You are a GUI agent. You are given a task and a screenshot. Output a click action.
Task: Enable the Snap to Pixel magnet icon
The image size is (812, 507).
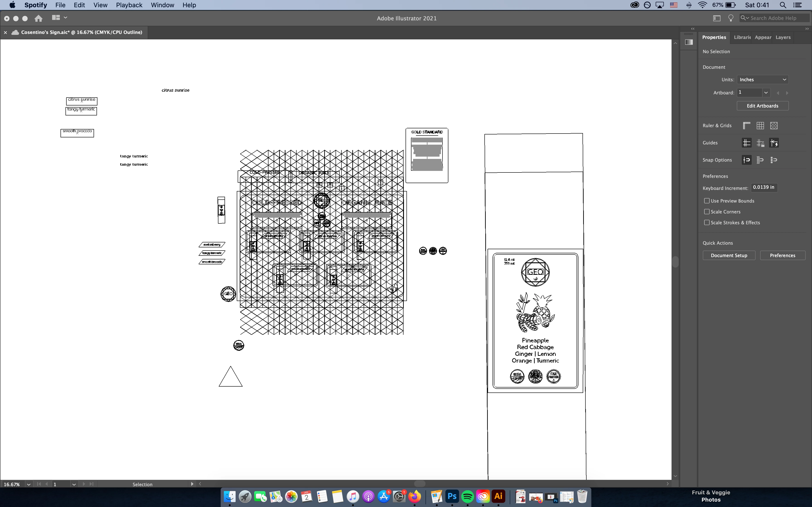pyautogui.click(x=774, y=160)
